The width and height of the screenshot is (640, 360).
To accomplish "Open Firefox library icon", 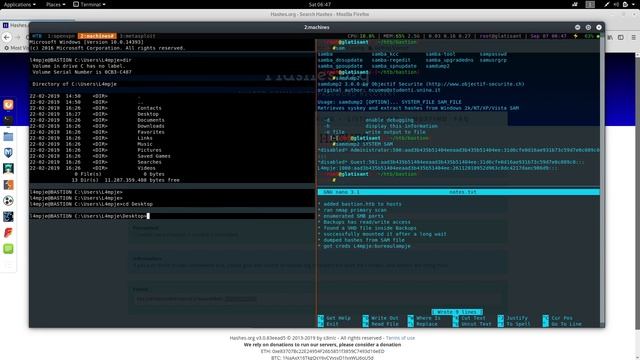I will (x=611, y=37).
